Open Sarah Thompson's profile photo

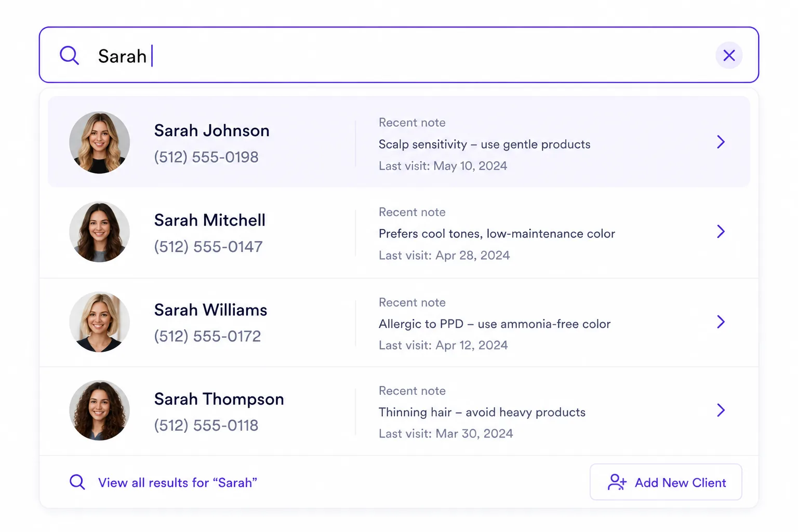tap(99, 410)
